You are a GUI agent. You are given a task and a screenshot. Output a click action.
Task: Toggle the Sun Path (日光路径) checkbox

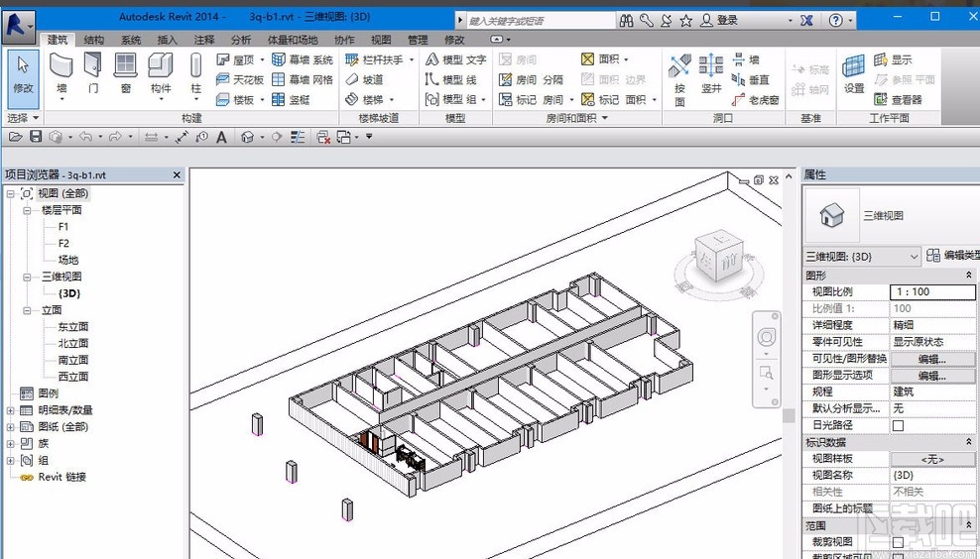[898, 425]
